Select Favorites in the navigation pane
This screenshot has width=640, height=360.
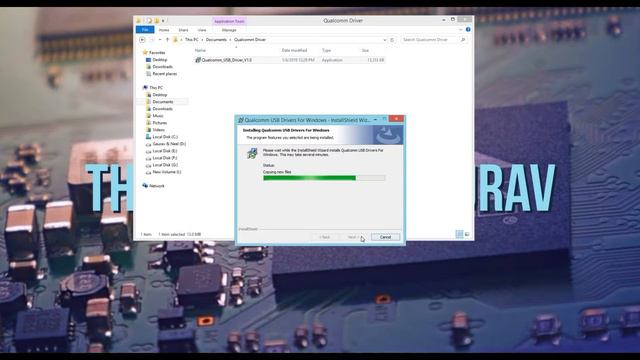(157, 53)
